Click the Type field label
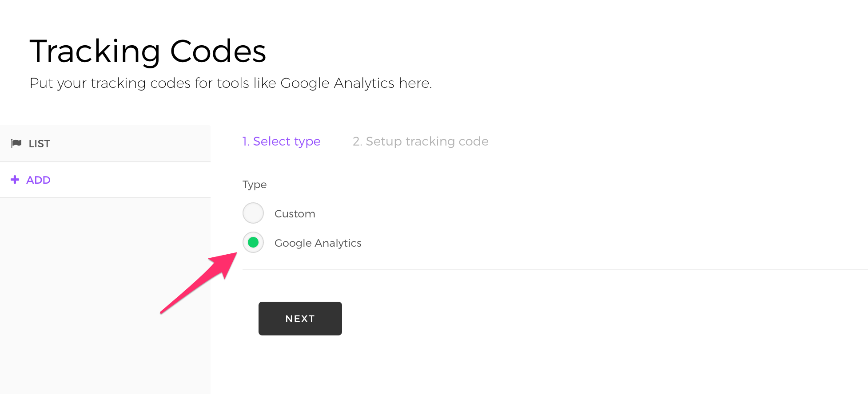The width and height of the screenshot is (868, 394). point(255,185)
